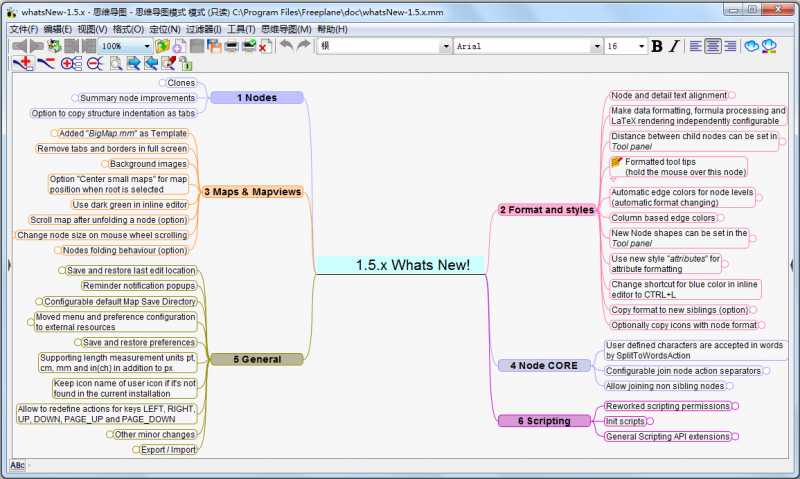Image resolution: width=800 pixels, height=479 pixels.
Task: Click the unfold one level icon
Action: coord(70,63)
